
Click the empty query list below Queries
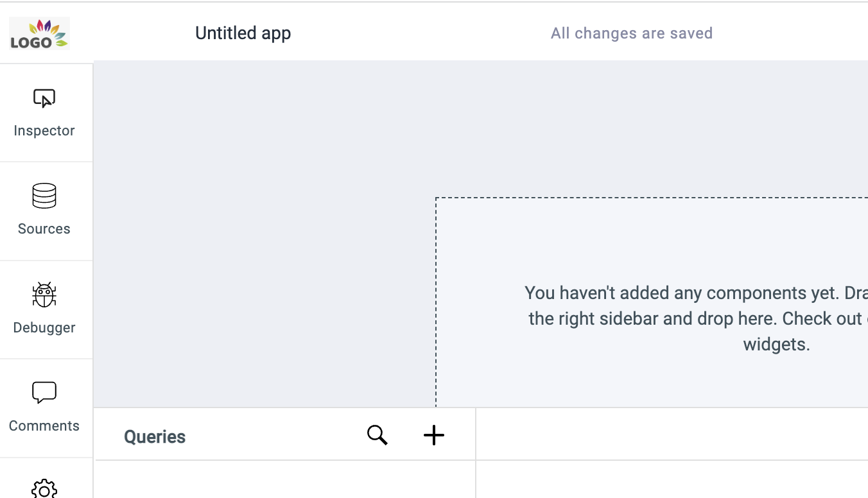[285, 479]
